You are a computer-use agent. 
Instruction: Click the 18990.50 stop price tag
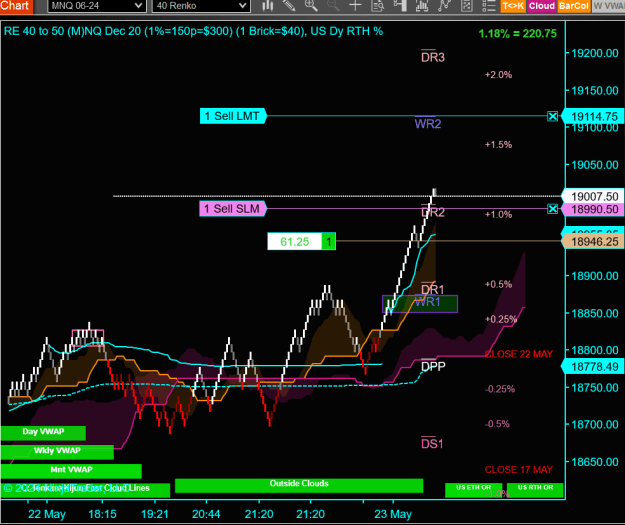(x=593, y=209)
